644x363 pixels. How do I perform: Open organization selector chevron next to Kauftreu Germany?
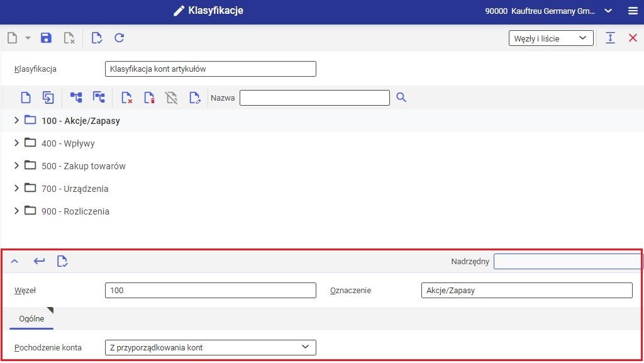pos(608,11)
